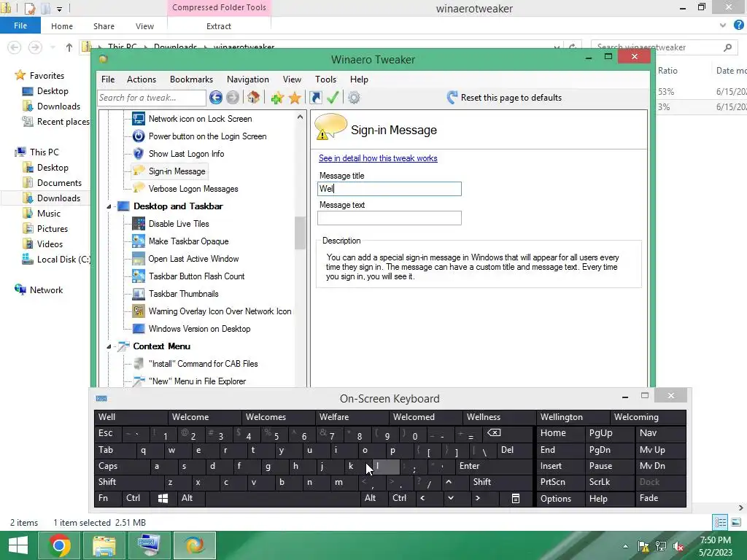This screenshot has width=747, height=560.
Task: Click the Windows Start button on taskbar
Action: 18,545
